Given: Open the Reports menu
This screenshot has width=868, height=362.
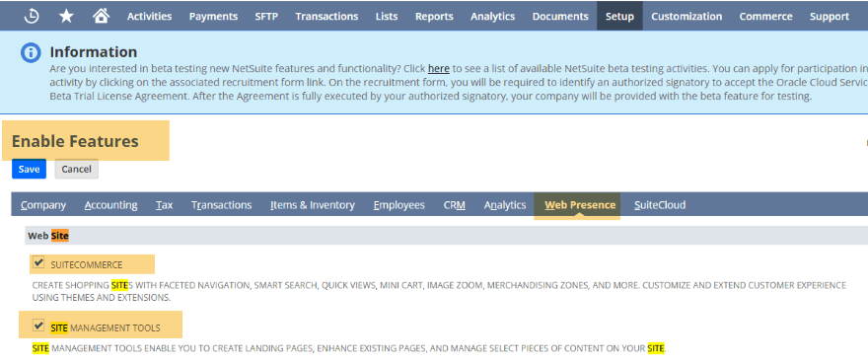Looking at the screenshot, I should tap(434, 16).
